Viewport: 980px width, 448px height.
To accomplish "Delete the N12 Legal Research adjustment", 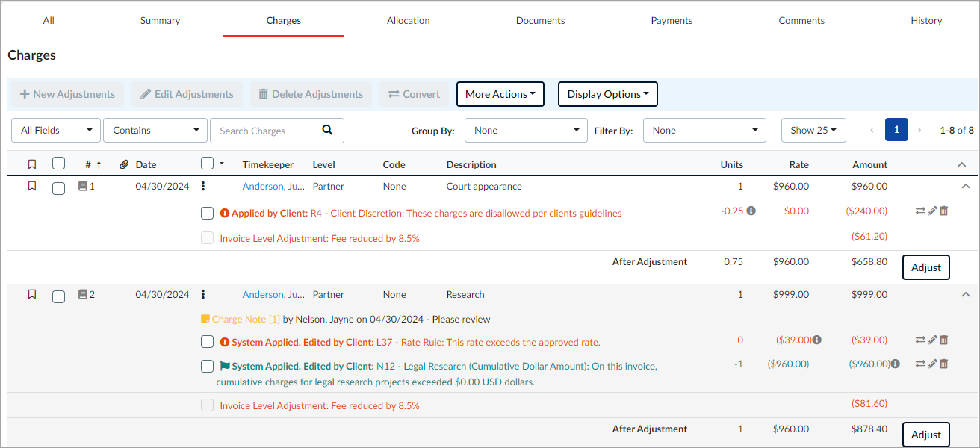I will [x=943, y=364].
